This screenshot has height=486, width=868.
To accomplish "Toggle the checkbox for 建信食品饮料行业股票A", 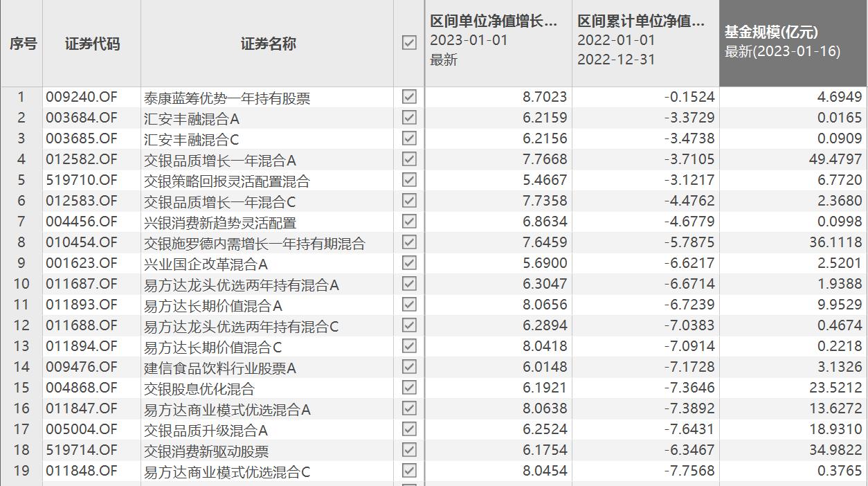I will (409, 367).
